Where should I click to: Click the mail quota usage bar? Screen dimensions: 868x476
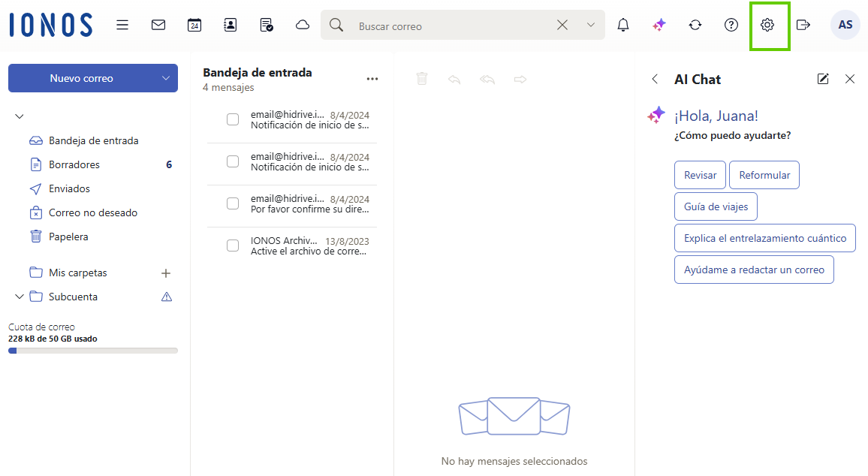point(93,350)
